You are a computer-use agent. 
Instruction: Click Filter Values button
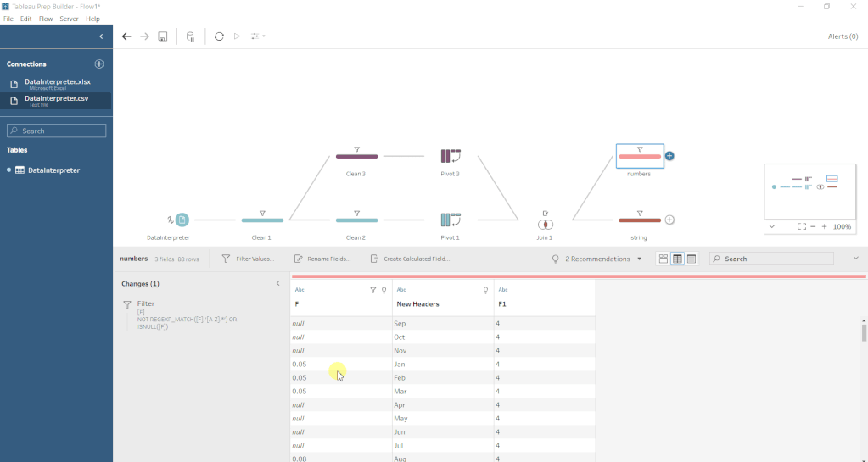click(248, 259)
